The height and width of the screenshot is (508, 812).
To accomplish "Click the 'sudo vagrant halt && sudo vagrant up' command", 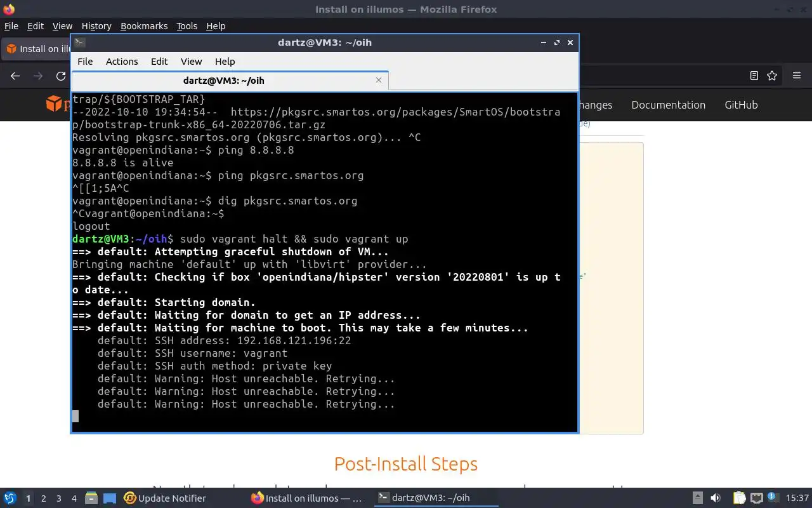I will [x=294, y=239].
